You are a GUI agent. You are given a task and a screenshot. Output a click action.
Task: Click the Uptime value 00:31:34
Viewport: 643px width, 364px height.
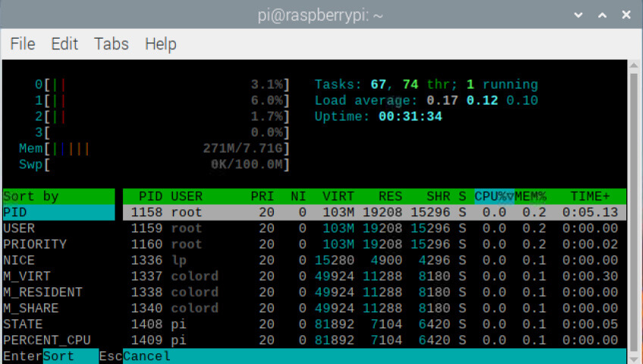click(x=410, y=117)
